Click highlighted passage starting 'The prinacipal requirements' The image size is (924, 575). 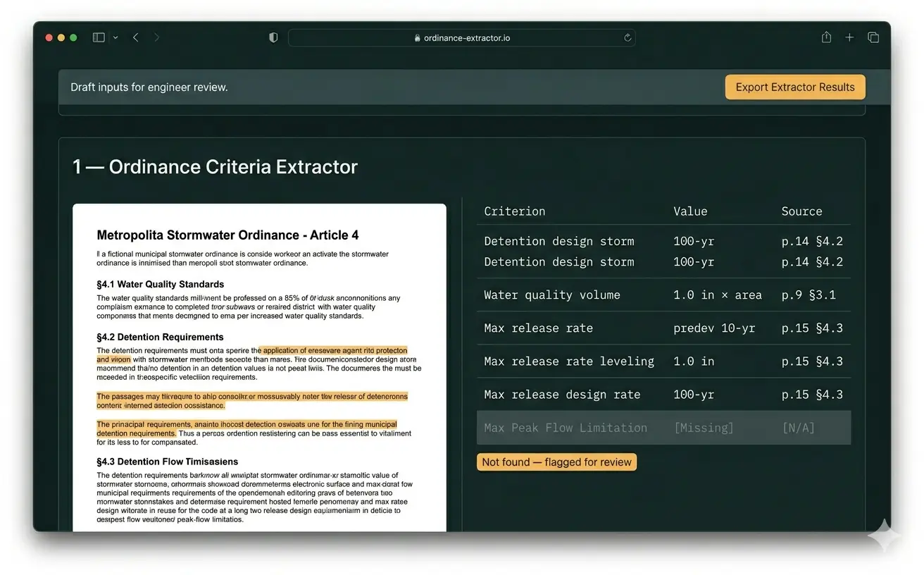click(x=246, y=429)
